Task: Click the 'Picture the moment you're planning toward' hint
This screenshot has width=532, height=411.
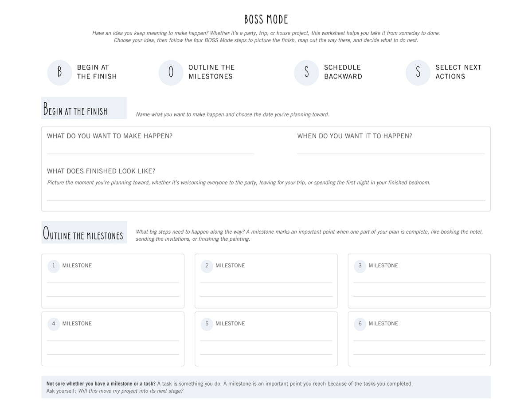Action: coord(239,183)
